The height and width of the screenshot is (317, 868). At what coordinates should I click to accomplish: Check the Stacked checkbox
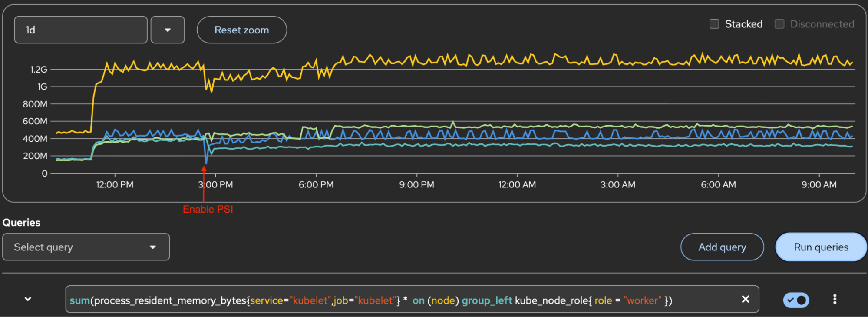714,24
